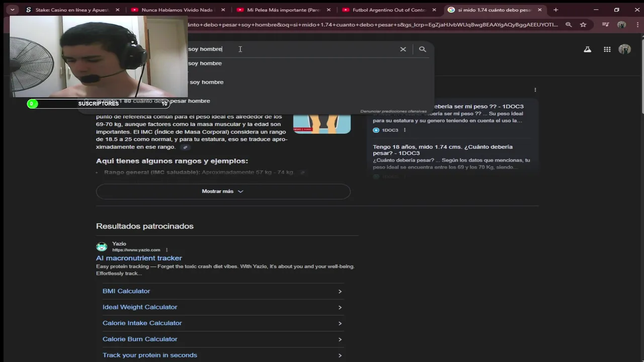
Task: Click the URL text in the address bar
Action: point(373,25)
